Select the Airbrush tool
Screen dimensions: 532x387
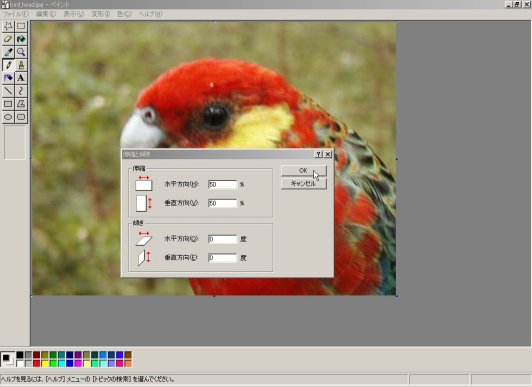pyautogui.click(x=8, y=78)
